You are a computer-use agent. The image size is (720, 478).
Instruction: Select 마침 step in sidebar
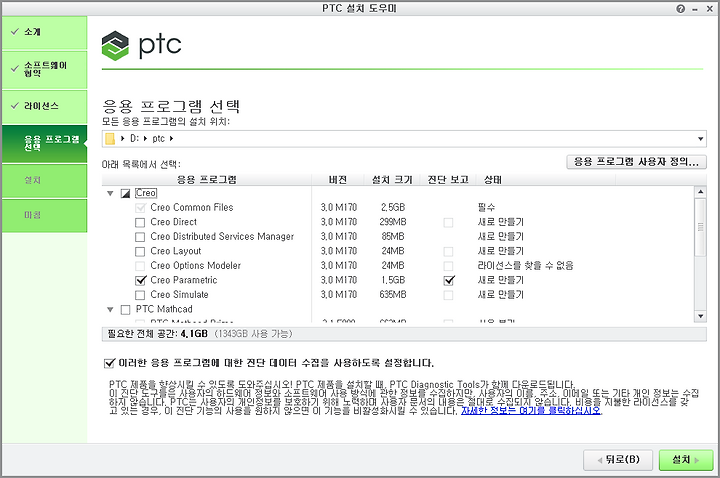pos(45,215)
